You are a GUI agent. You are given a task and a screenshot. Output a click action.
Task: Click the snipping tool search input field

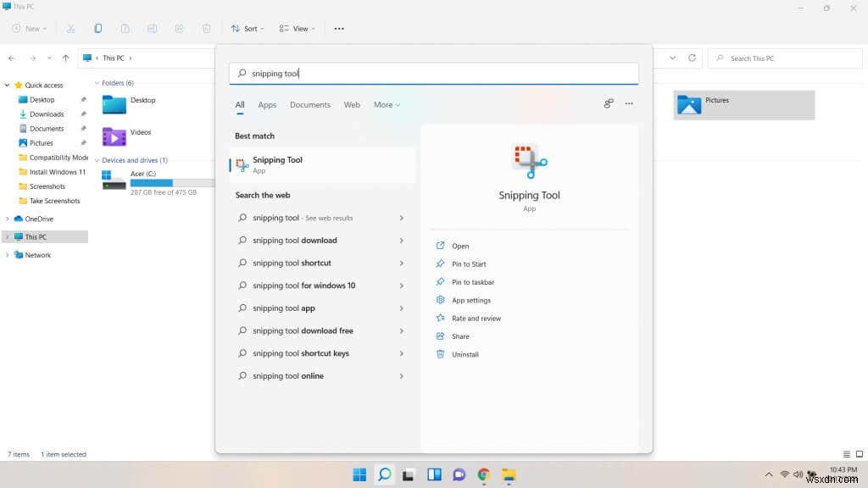pyautogui.click(x=433, y=74)
